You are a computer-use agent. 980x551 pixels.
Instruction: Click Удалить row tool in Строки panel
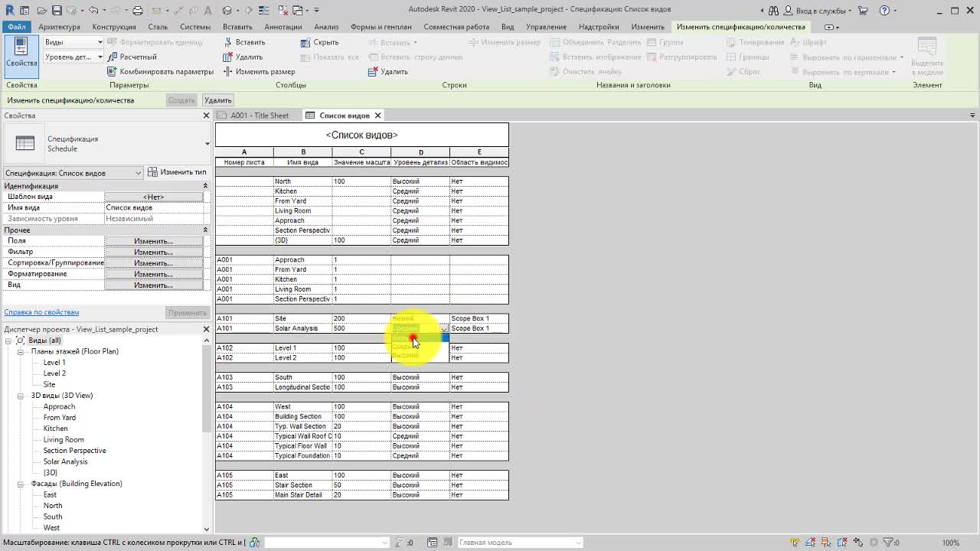point(388,71)
